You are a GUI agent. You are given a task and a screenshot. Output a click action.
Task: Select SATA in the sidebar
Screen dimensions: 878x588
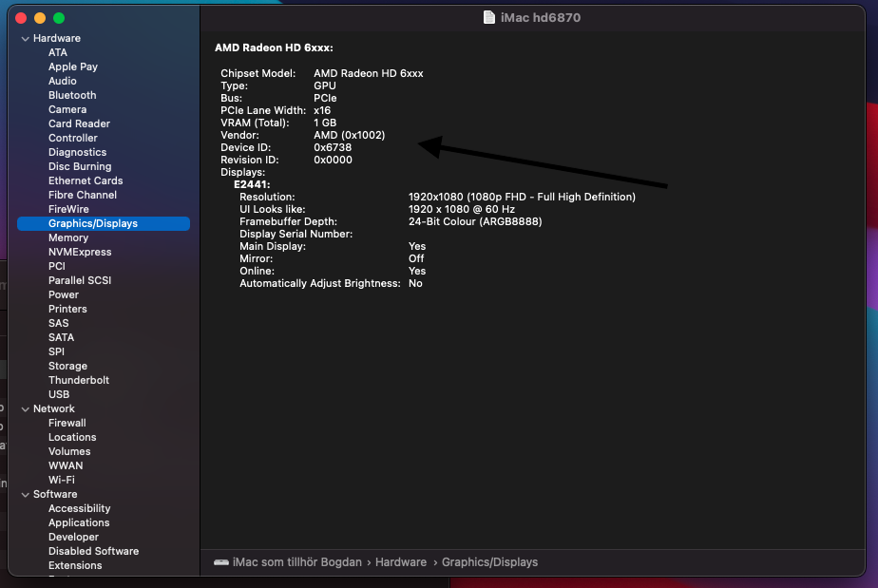tap(61, 337)
